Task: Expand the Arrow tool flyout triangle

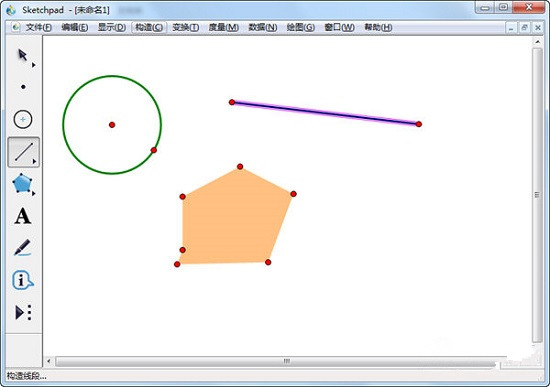Action: pyautogui.click(x=34, y=65)
